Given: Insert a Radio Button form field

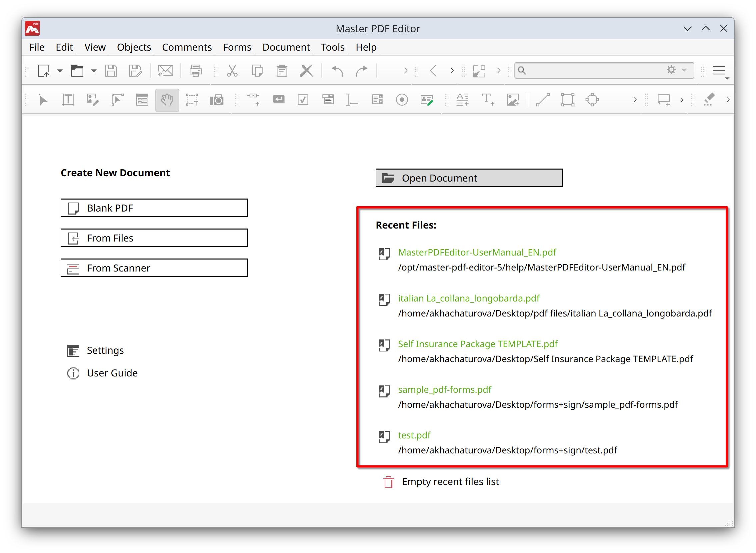Looking at the screenshot, I should coord(402,100).
